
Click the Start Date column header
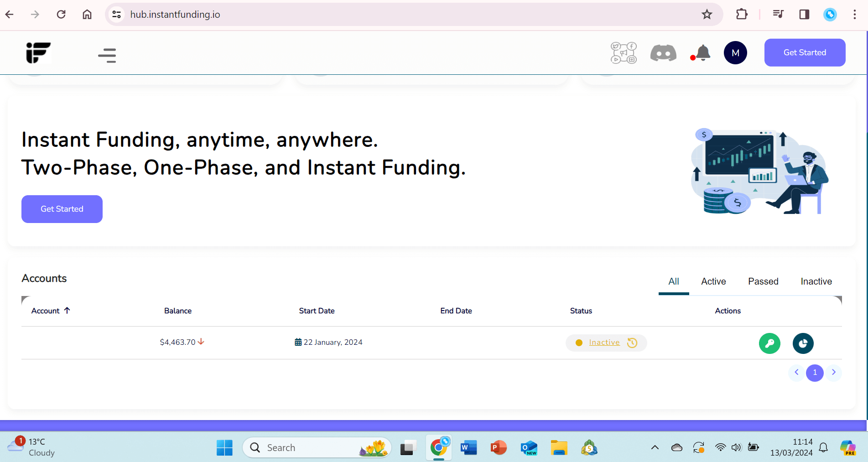317,311
